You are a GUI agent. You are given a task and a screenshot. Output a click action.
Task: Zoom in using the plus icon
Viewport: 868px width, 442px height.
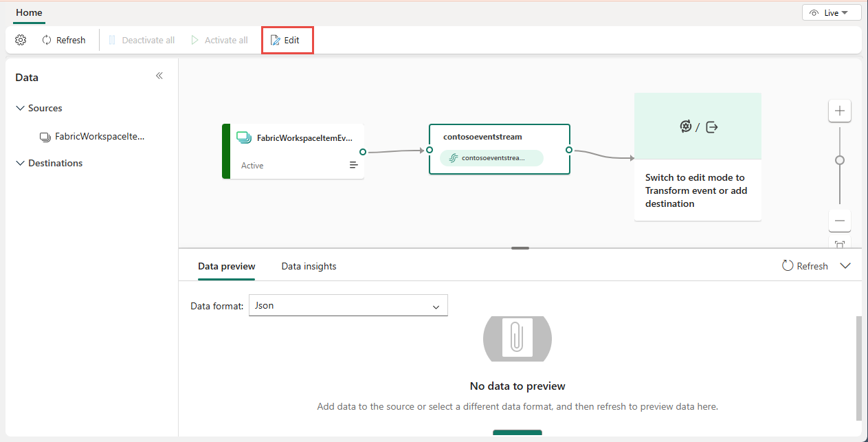tap(839, 111)
